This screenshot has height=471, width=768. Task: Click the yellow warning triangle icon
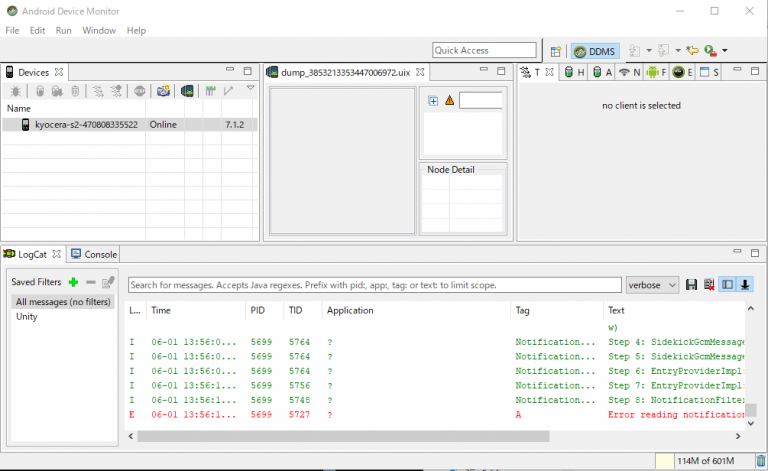(x=449, y=100)
